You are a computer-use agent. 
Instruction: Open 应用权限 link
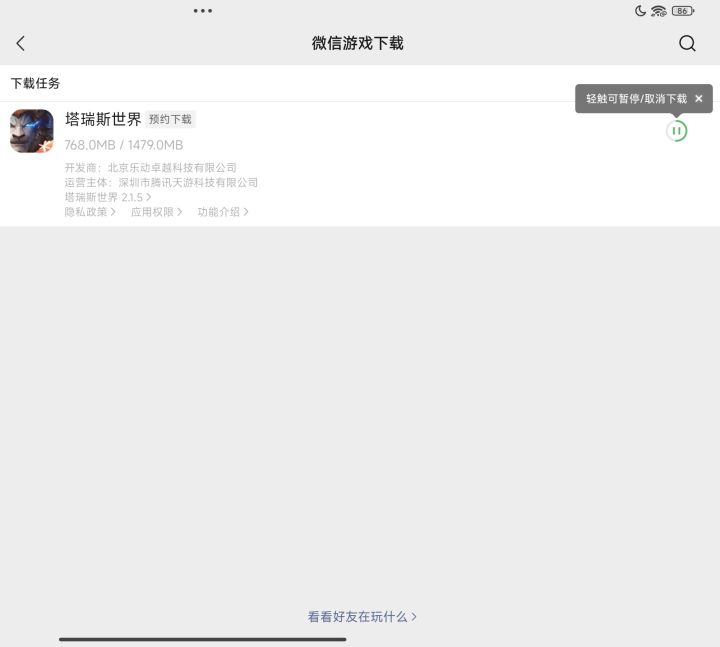pos(157,212)
